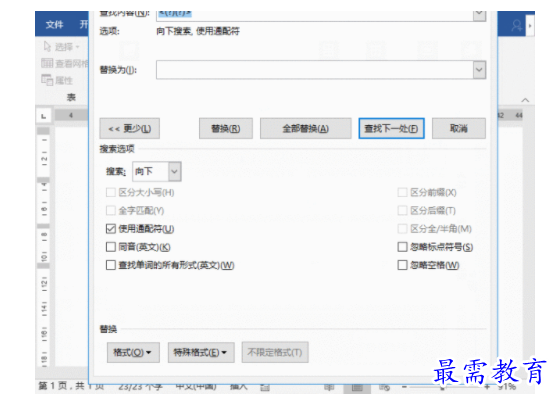Click the 不限定格式(T) button
Screen dimensions: 555x403
click(275, 352)
